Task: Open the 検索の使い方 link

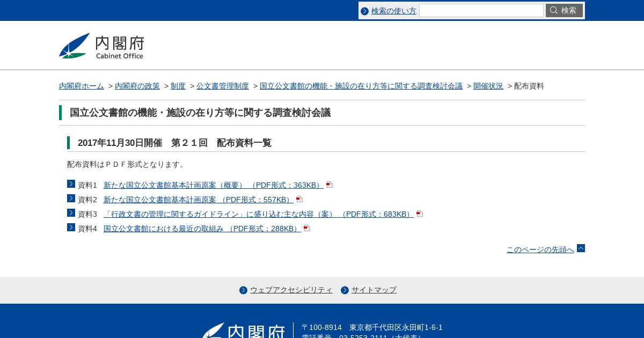Action: tap(394, 11)
